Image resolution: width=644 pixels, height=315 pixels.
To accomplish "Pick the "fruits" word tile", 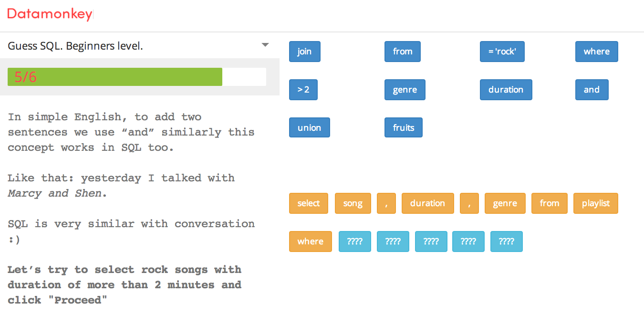I will coord(403,128).
